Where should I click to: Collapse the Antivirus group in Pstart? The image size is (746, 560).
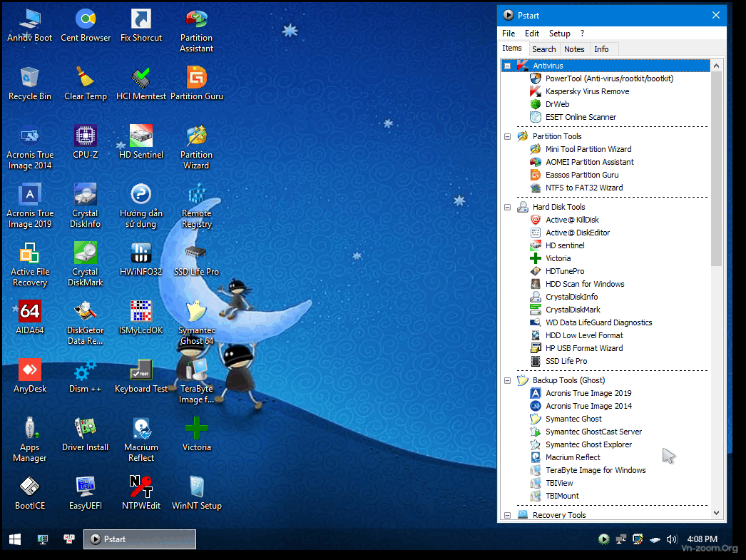coord(508,66)
